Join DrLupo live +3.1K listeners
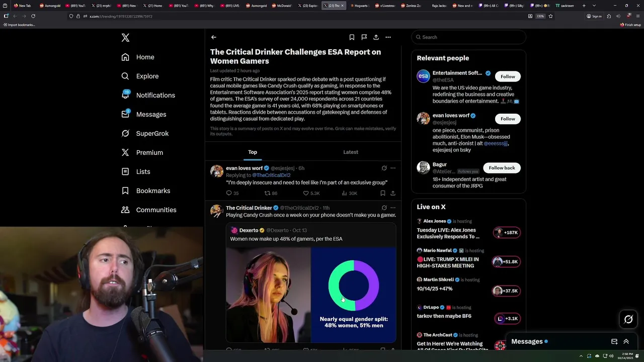Screen dimensions: 644x362 [507, 319]
